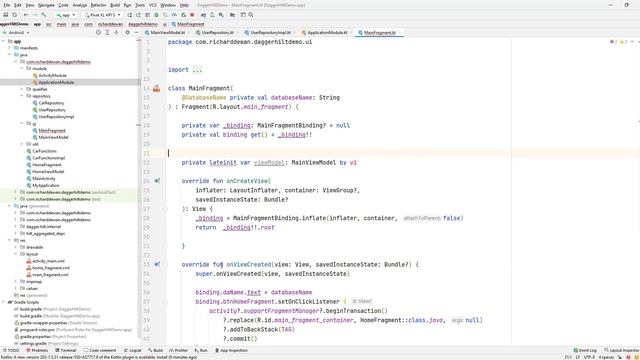Open the App Inspection tool window
This screenshot has width=640, height=360.
(x=231, y=350)
